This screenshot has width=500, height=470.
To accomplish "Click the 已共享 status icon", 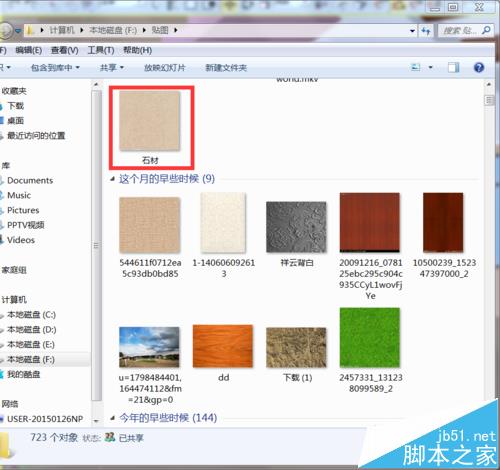I will [x=110, y=437].
